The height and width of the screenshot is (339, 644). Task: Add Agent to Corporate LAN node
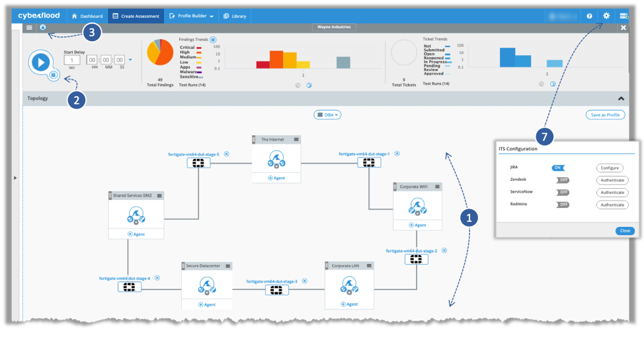349,305
